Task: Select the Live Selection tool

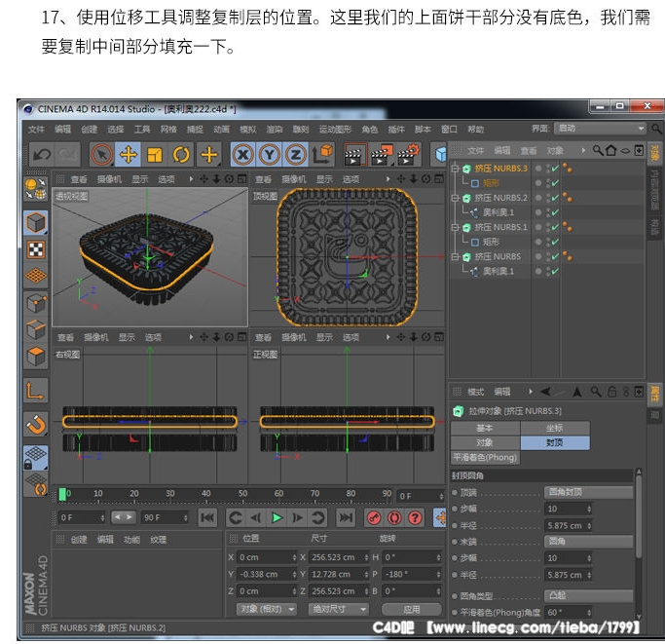Action: click(x=102, y=155)
